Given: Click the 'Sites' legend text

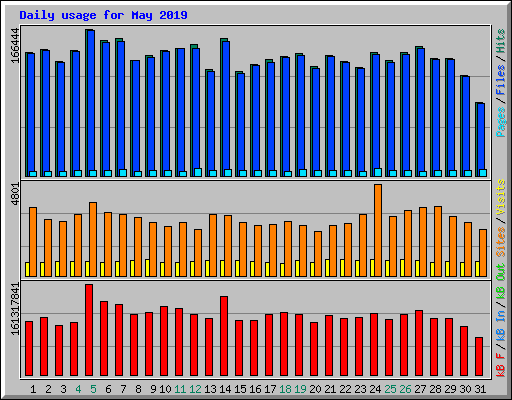Looking at the screenshot, I should (x=501, y=242).
